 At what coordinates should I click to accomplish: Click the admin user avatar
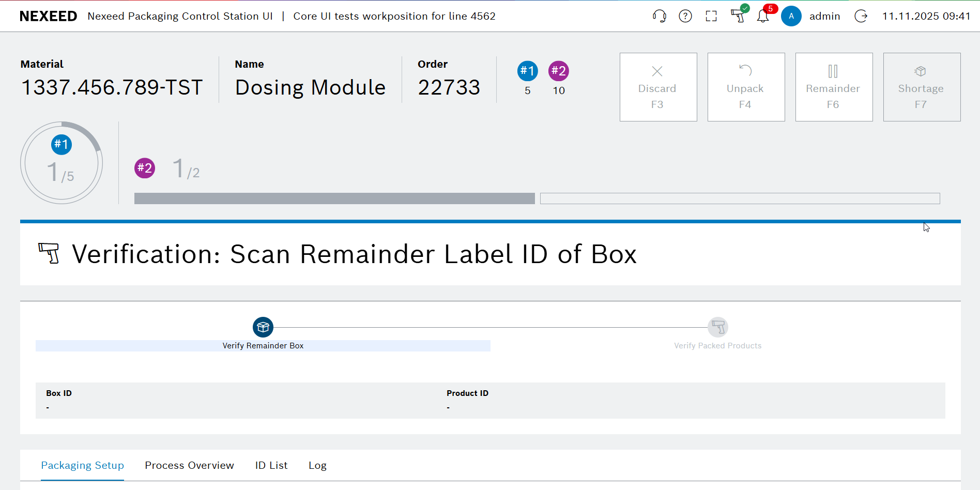pos(791,16)
